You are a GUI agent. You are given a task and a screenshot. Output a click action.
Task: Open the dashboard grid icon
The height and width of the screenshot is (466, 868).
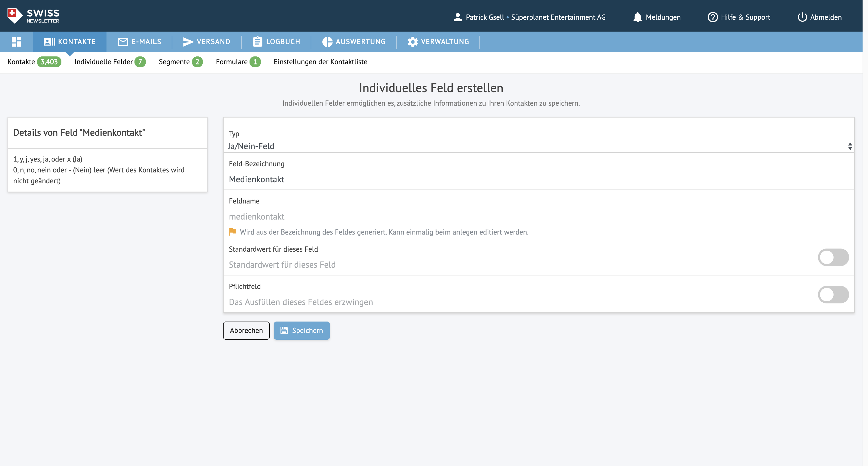coord(16,42)
